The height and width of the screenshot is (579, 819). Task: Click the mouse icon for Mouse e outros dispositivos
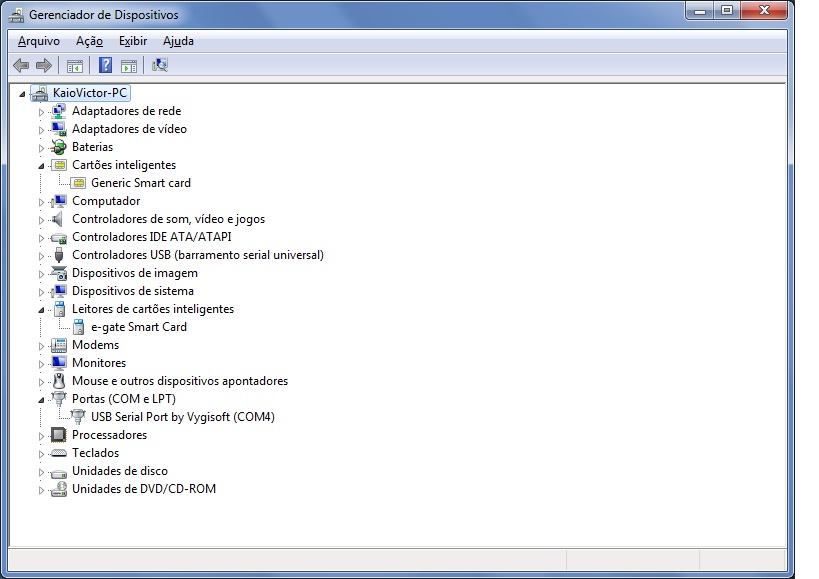point(60,381)
